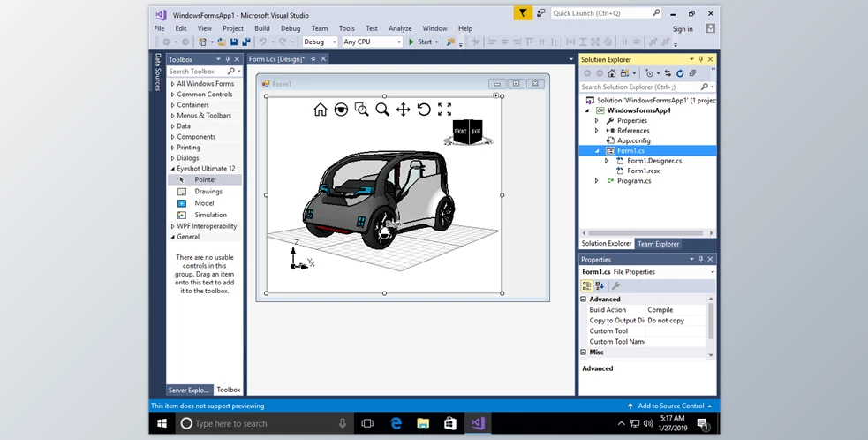Switch to the Team Explorer tab
Viewport: 868px width, 440px height.
(x=659, y=244)
